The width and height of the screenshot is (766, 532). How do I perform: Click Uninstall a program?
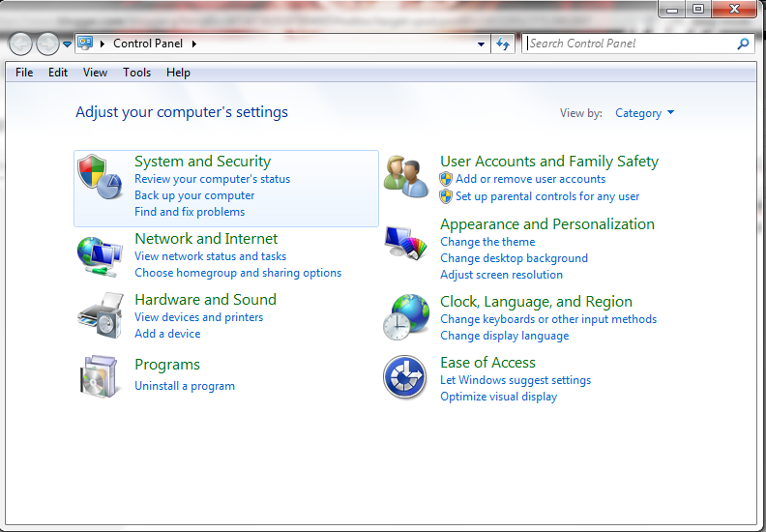185,386
